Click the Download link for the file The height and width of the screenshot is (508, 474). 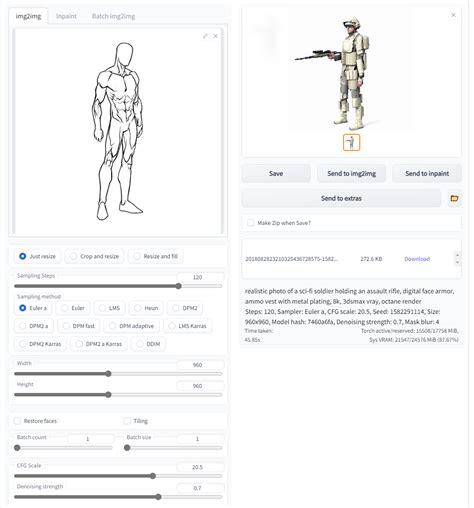tap(417, 259)
